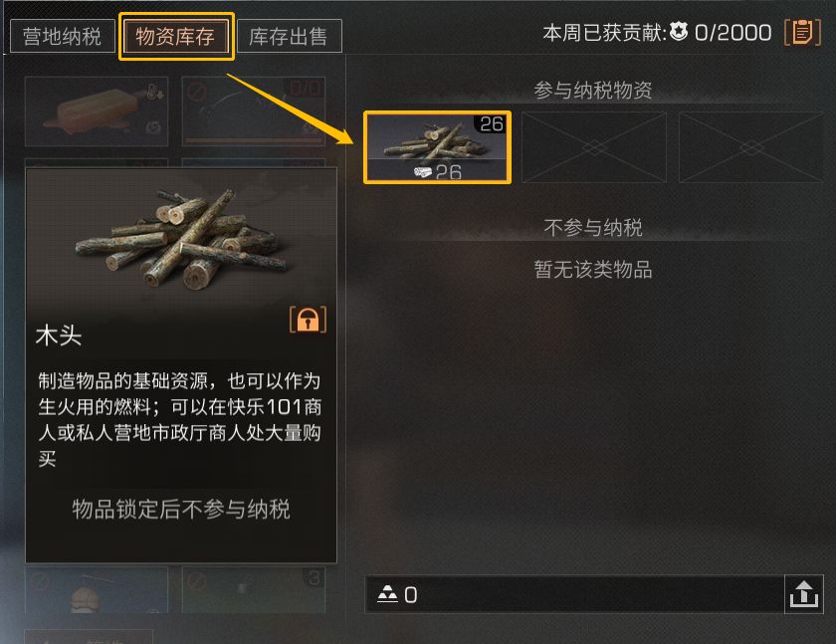The image size is (836, 644).
Task: Click the upload submit icon button
Action: pos(804,594)
